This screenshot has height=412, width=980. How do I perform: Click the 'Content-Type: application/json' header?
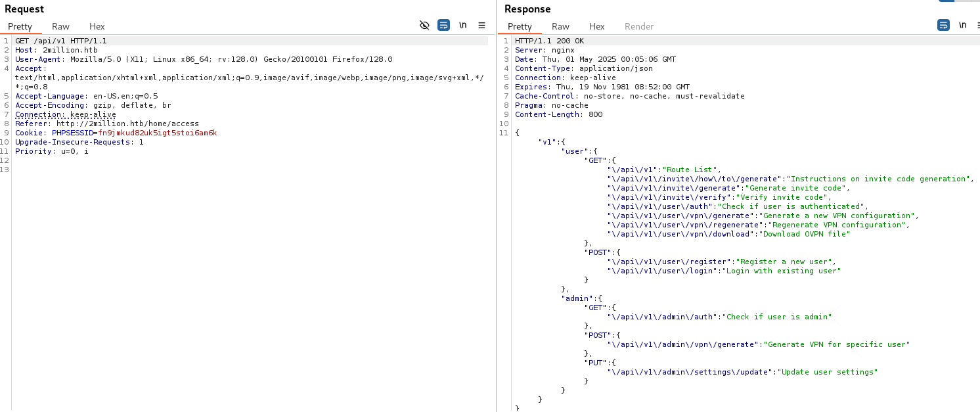[584, 68]
